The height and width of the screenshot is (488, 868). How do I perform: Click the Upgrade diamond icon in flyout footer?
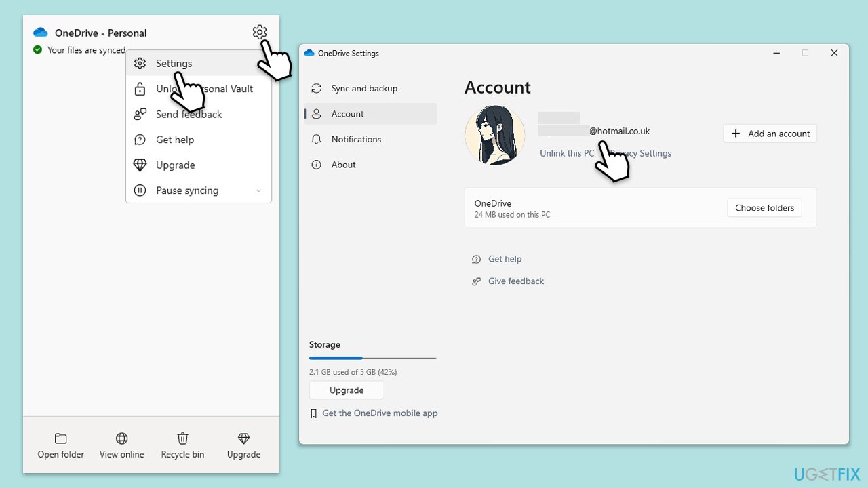tap(243, 439)
